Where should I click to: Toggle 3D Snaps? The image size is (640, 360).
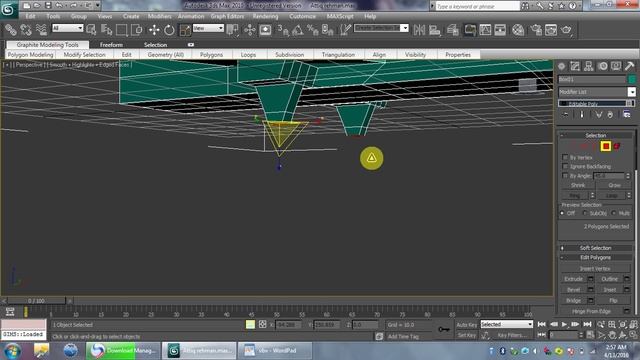click(283, 30)
